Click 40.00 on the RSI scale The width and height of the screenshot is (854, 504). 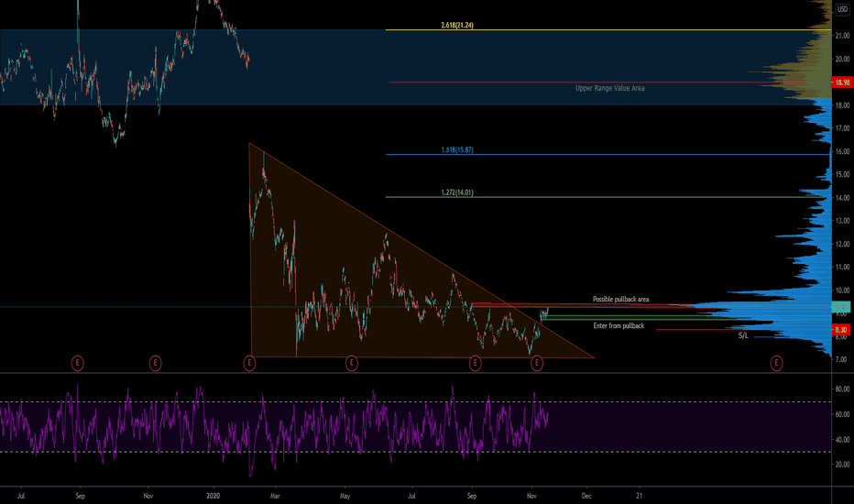pos(843,439)
